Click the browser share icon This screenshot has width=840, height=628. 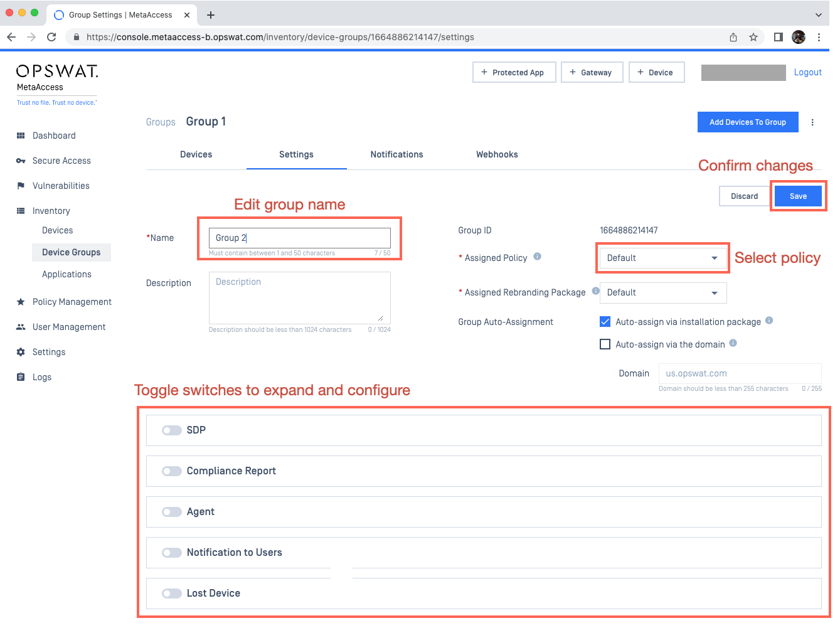coord(733,37)
